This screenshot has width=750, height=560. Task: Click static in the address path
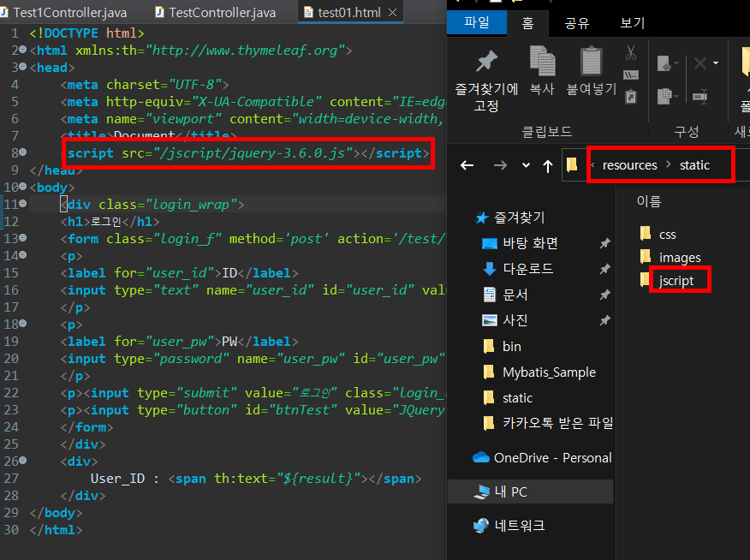coord(694,165)
